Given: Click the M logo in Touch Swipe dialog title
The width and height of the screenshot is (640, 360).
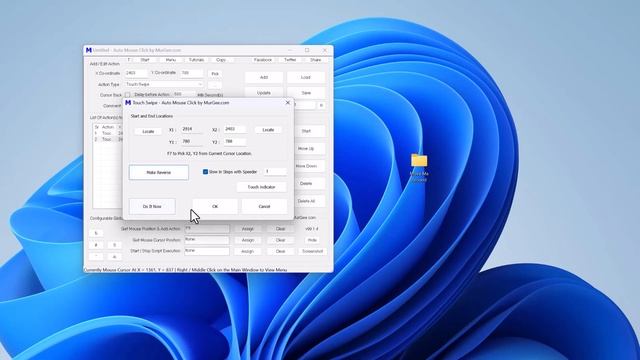Looking at the screenshot, I should pos(128,103).
